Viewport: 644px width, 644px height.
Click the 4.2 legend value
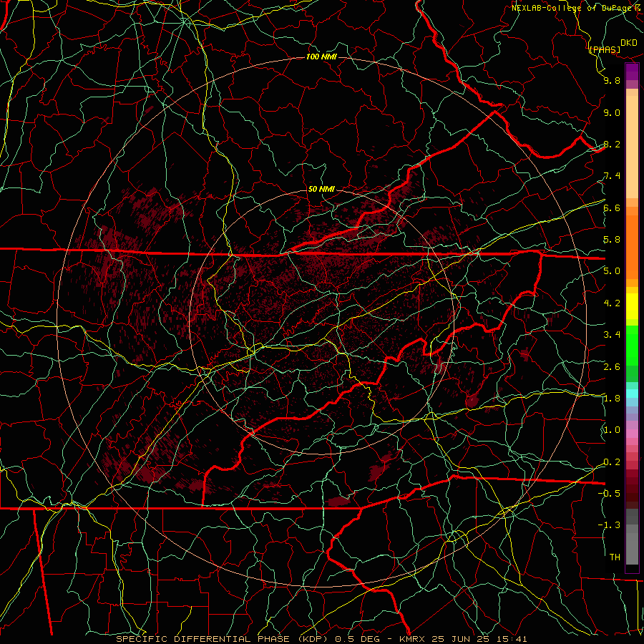click(x=612, y=303)
